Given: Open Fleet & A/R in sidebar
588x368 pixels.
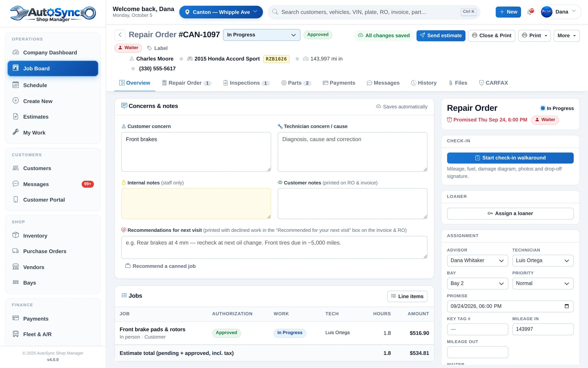Looking at the screenshot, I should pos(53,334).
